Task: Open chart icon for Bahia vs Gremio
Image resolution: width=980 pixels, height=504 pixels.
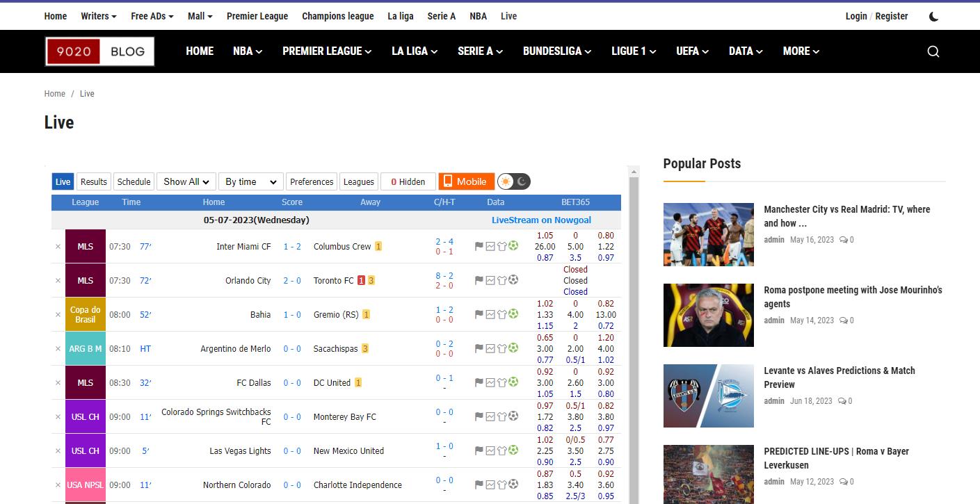Action: click(490, 314)
